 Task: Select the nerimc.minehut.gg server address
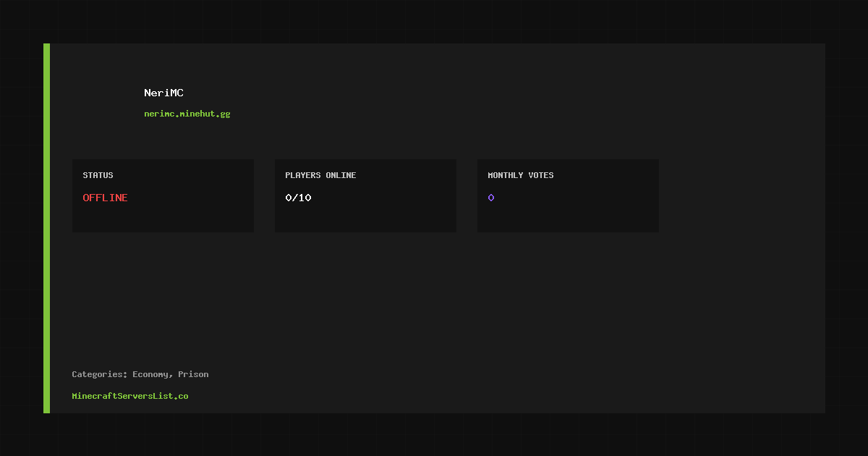pos(187,114)
